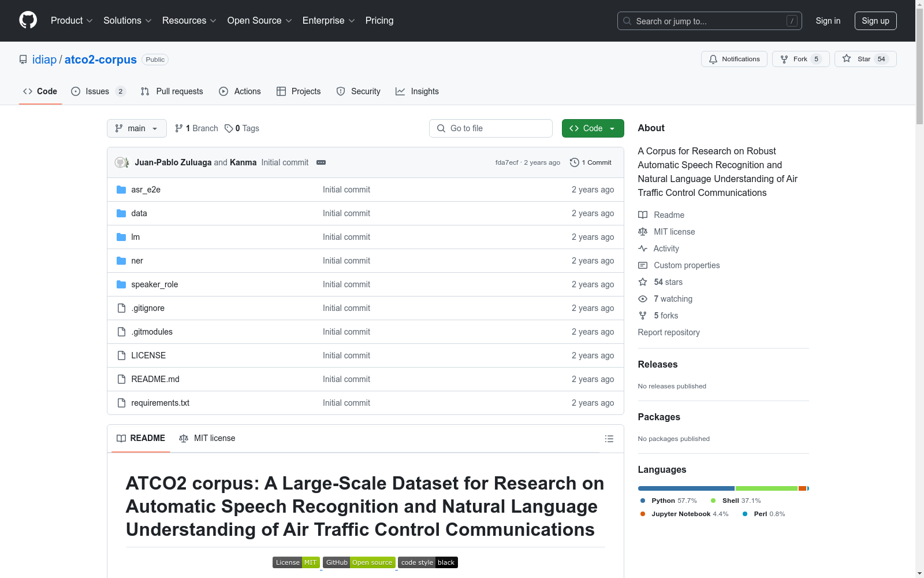This screenshot has width=924, height=578.
Task: Expand the green Code dropdown button
Action: click(593, 128)
